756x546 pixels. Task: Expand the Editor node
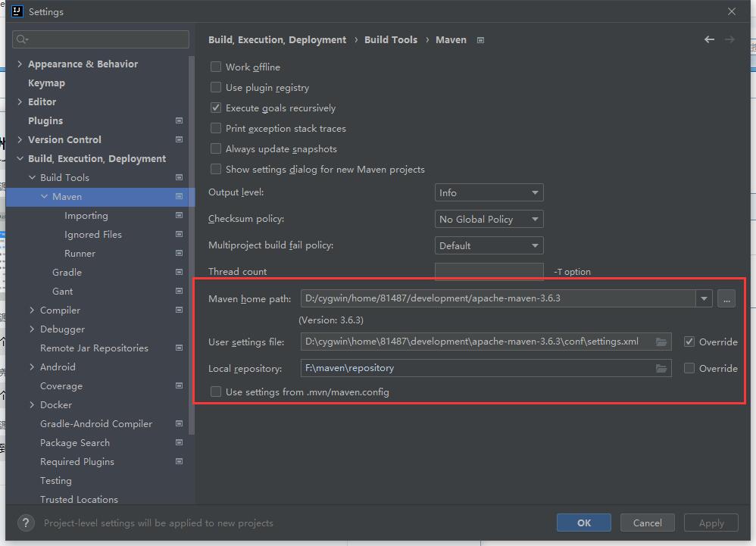[19, 101]
